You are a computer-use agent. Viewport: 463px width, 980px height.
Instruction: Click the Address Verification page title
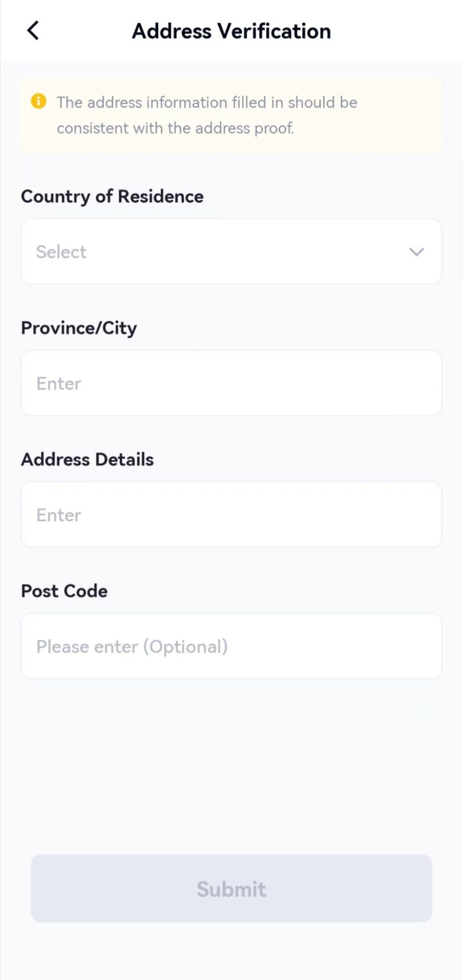pos(231,31)
